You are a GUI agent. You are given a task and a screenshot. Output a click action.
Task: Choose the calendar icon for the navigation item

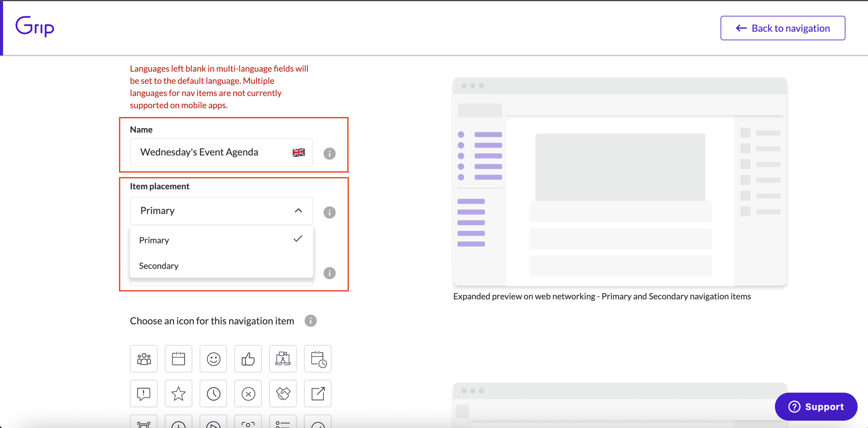[x=178, y=359]
